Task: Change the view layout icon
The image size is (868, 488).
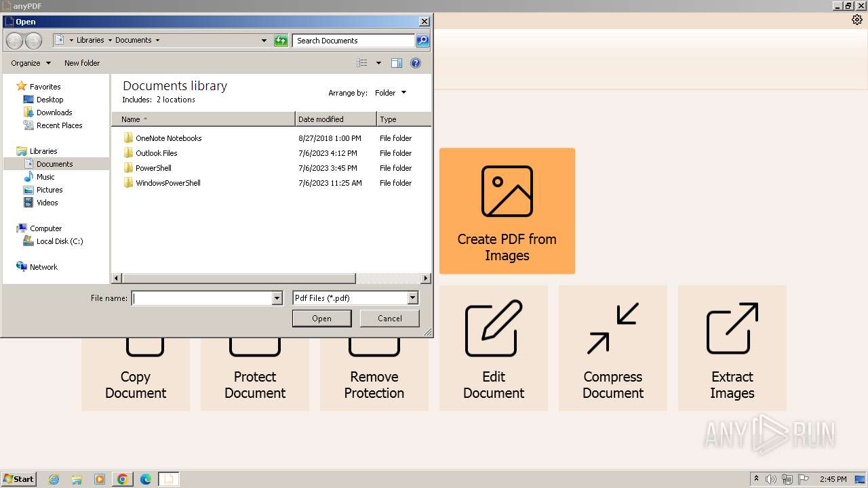Action: click(x=362, y=63)
